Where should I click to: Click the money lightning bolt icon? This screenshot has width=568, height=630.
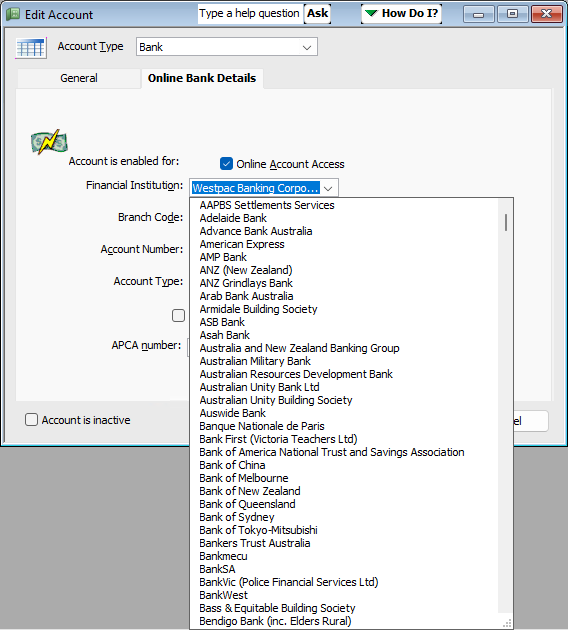click(49, 142)
